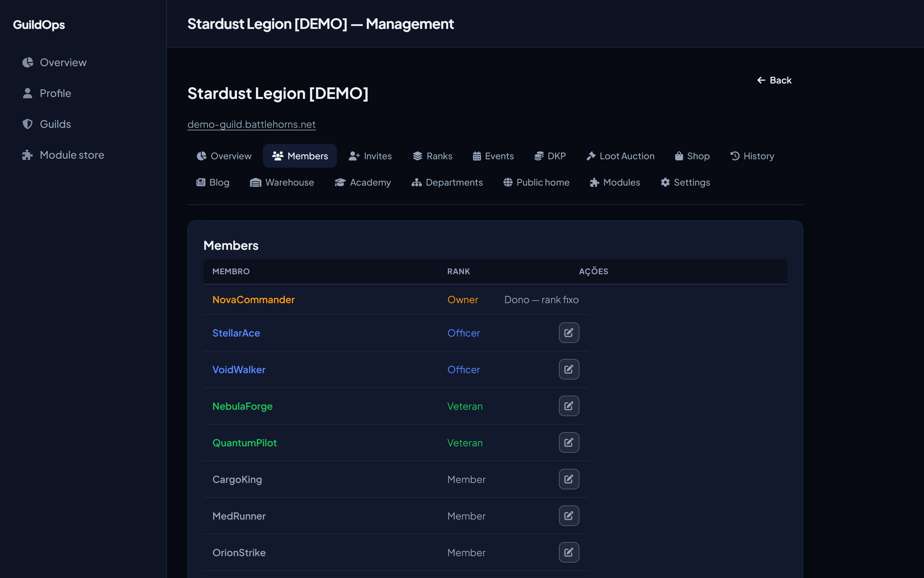The width and height of the screenshot is (924, 578).
Task: Click the Shop bag icon
Action: (679, 156)
